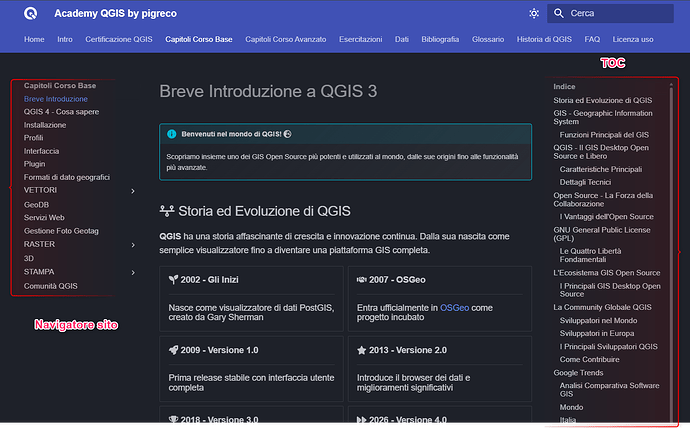690x428 pixels.
Task: Jump to Le Quattro Libertà Fondamentali
Action: (x=590, y=255)
